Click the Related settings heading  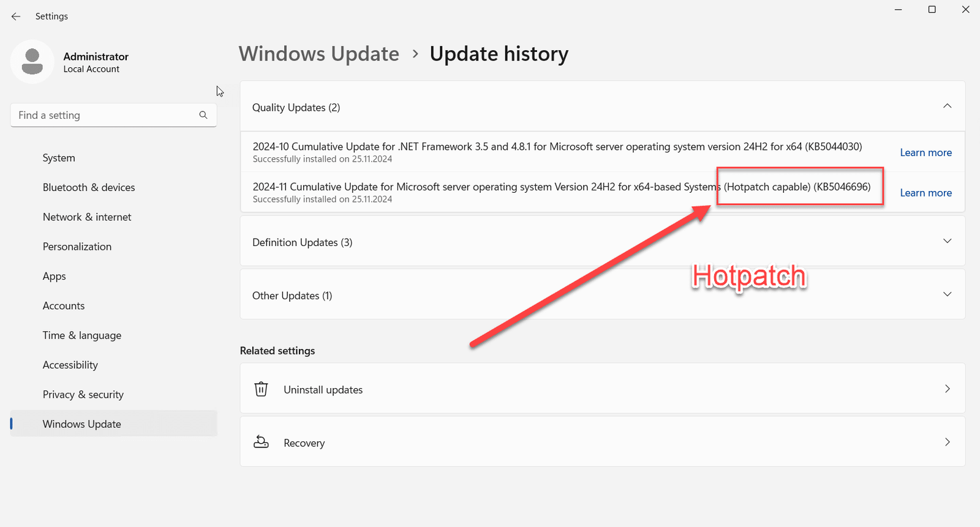click(277, 351)
